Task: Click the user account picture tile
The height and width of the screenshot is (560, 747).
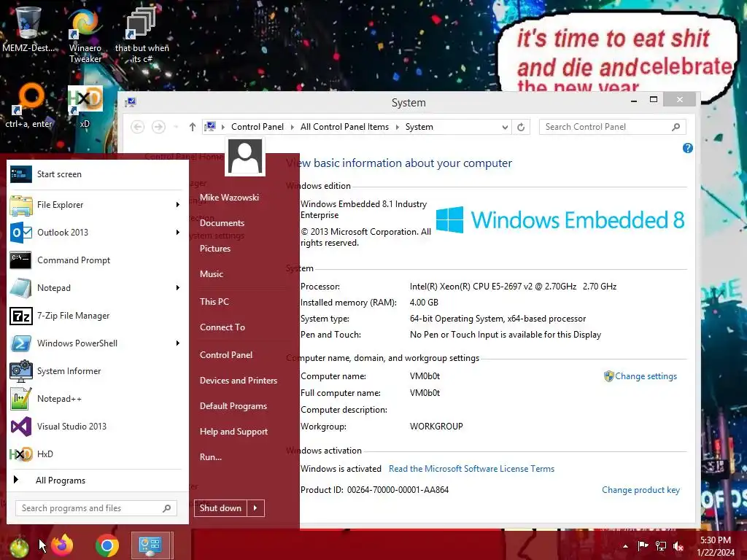Action: coord(245,157)
